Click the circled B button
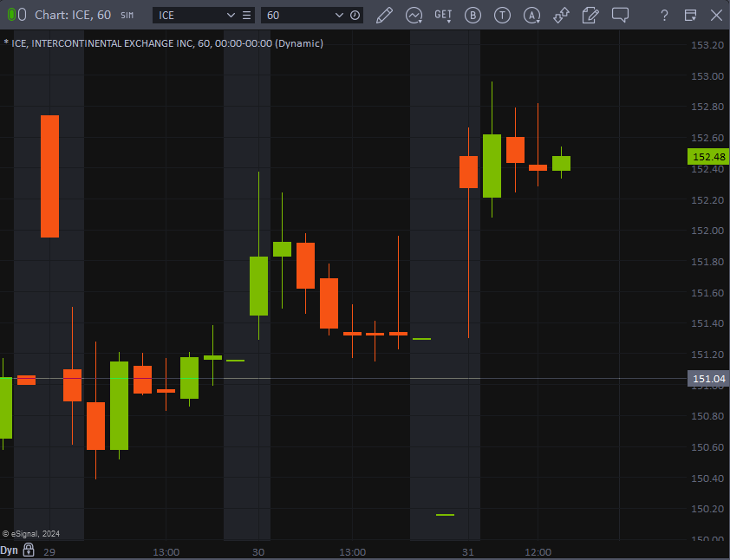730x560 pixels. tap(473, 16)
